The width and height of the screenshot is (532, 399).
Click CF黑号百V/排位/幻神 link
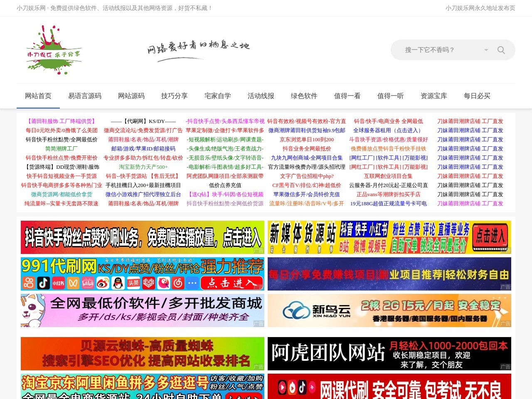307,185
